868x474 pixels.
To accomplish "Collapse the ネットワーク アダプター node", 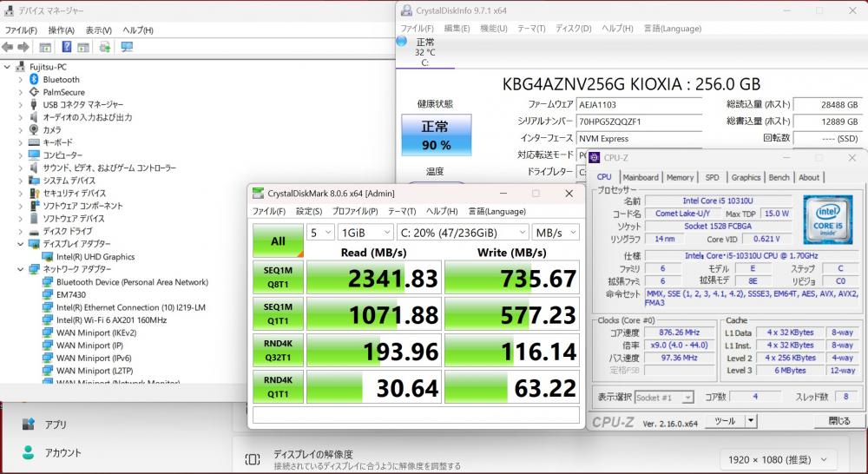I will 21,269.
